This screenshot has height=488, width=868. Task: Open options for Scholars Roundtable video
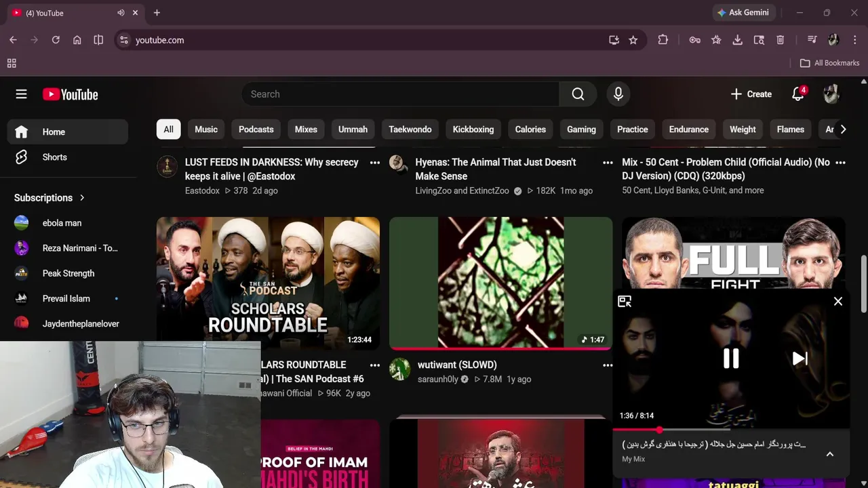tap(375, 365)
